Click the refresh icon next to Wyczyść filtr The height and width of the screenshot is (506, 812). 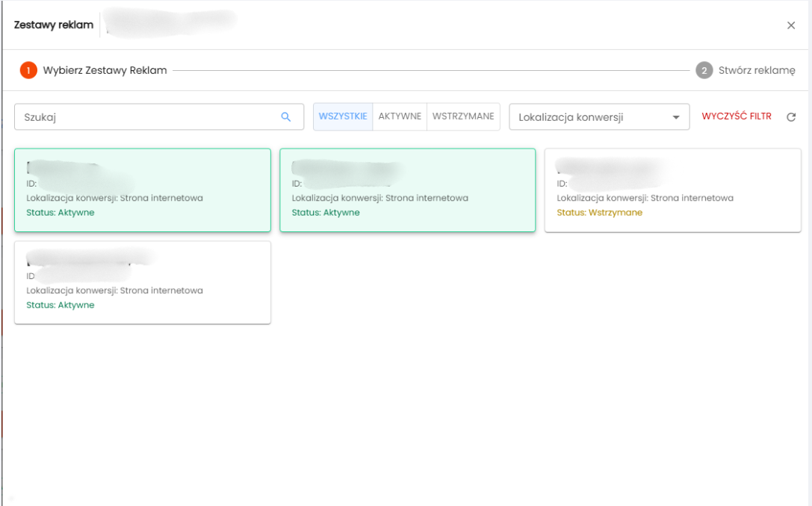[x=791, y=117]
